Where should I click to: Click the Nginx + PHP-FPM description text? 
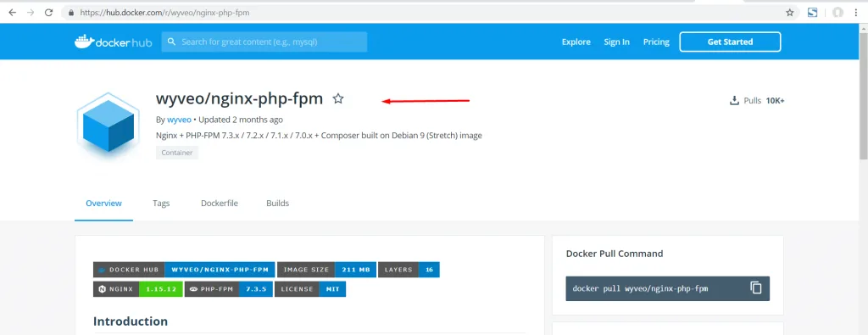pyautogui.click(x=320, y=135)
